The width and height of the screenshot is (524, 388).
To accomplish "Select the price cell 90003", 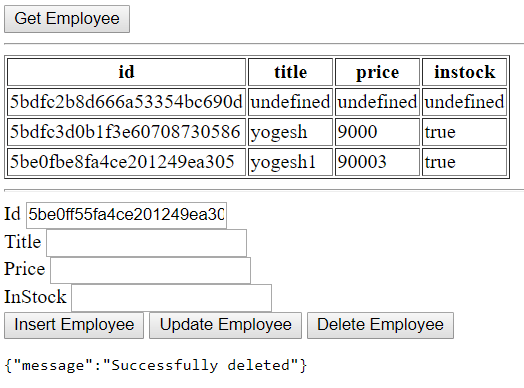I will click(377, 162).
